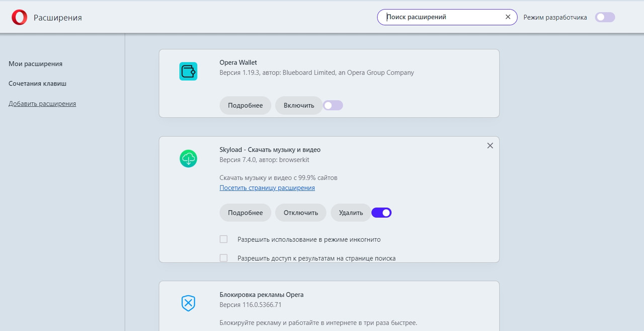Click the Скачать музыку и видео с 99.9% сайтов text
This screenshot has height=331, width=644.
tap(279, 178)
